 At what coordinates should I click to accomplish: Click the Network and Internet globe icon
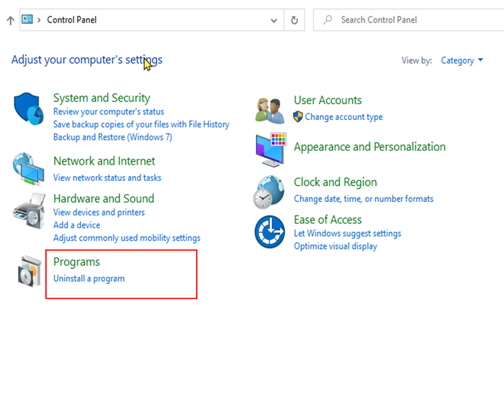click(x=28, y=169)
